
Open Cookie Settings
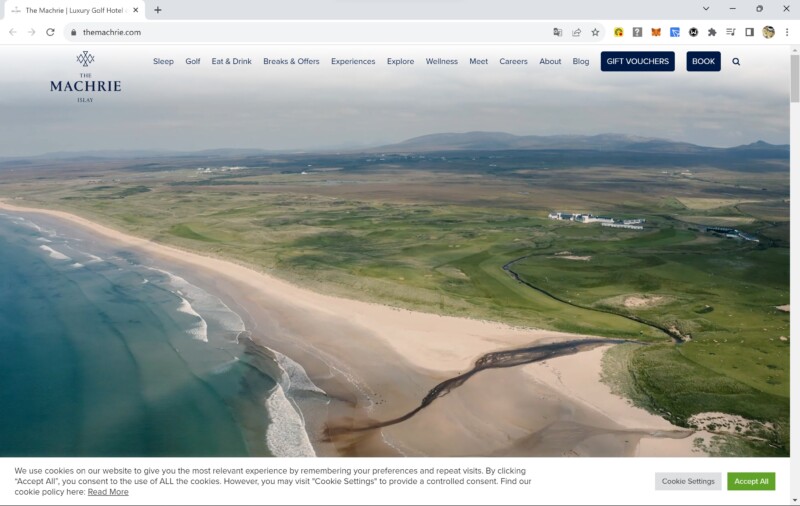(x=688, y=481)
